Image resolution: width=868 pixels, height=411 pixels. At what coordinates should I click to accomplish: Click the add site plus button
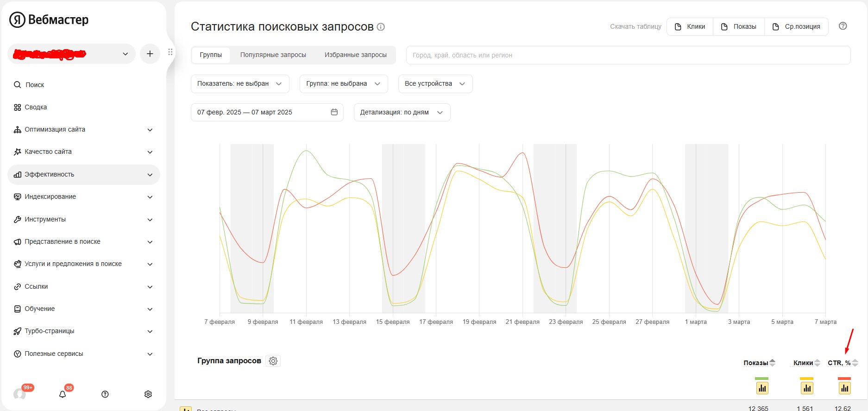click(150, 54)
